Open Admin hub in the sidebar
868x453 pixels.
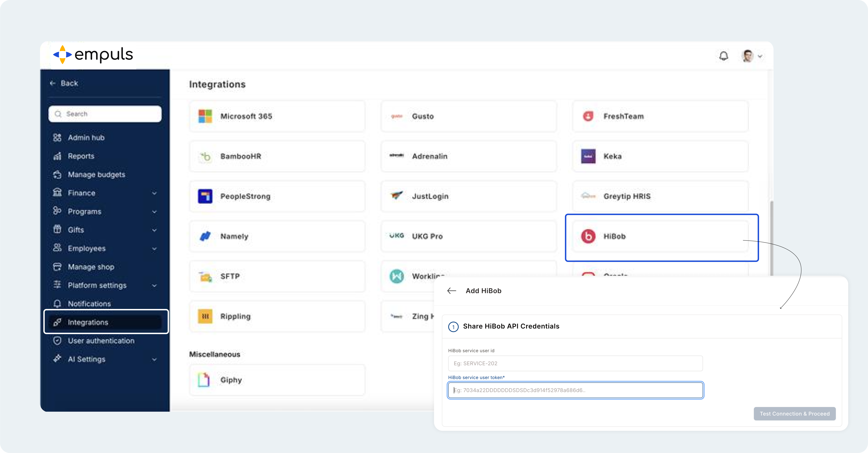[x=86, y=137]
